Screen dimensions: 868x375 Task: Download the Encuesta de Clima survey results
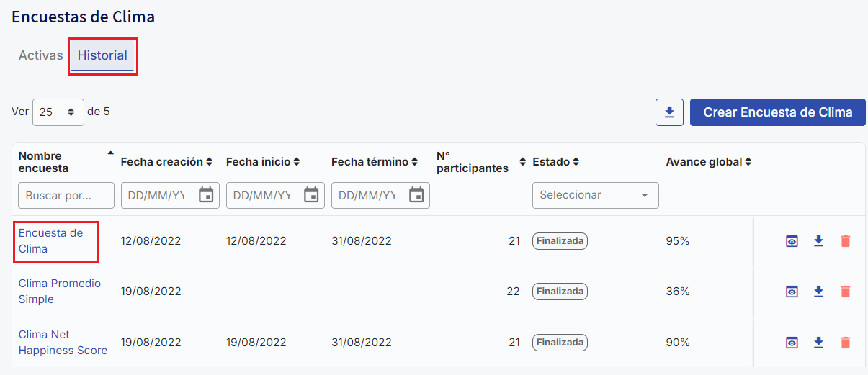(818, 241)
